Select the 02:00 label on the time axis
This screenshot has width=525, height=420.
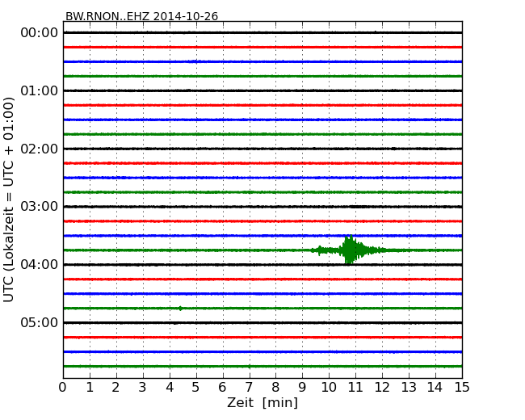point(40,149)
